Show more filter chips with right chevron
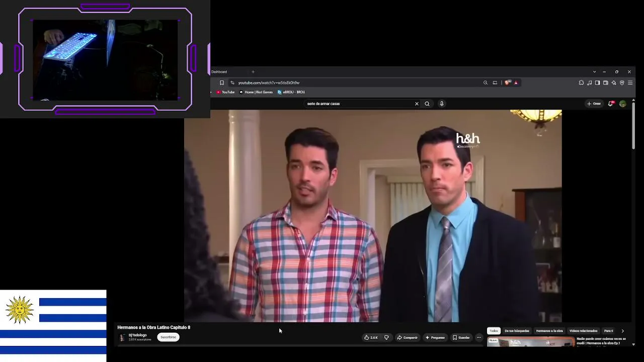Screen dimensions: 644x362 (622, 331)
